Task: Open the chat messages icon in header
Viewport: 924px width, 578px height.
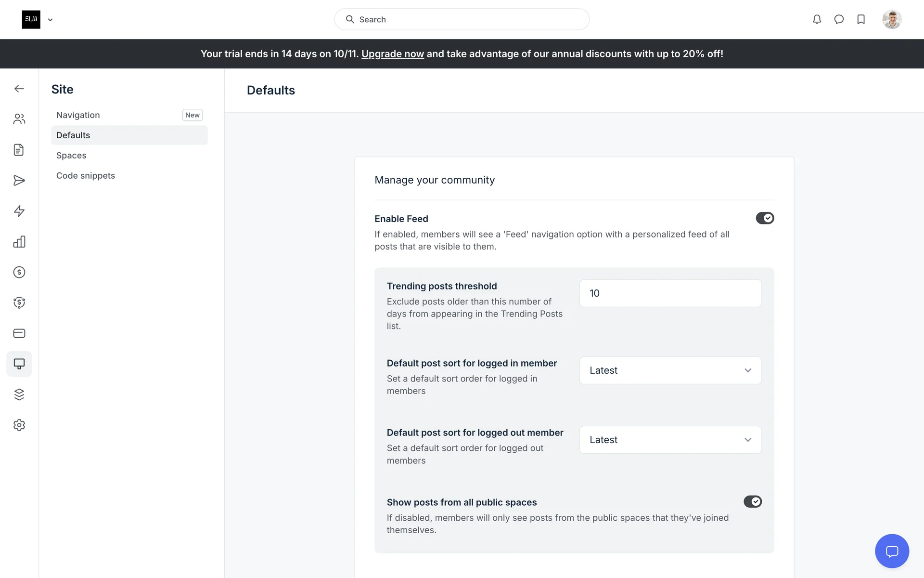Action: pyautogui.click(x=839, y=19)
